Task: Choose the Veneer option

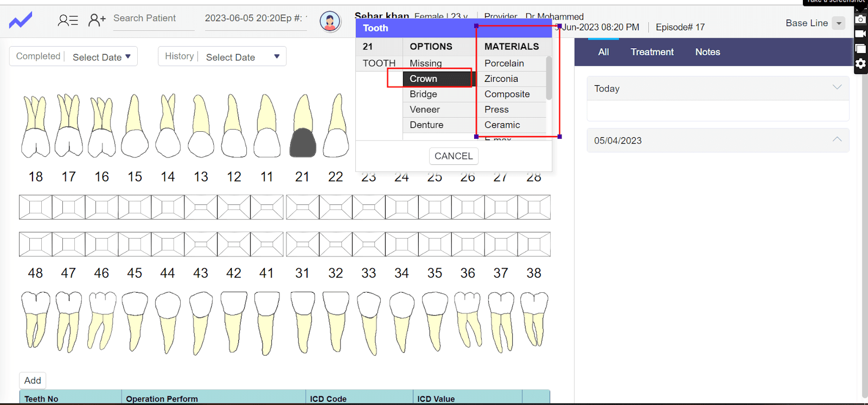Action: 439,110
